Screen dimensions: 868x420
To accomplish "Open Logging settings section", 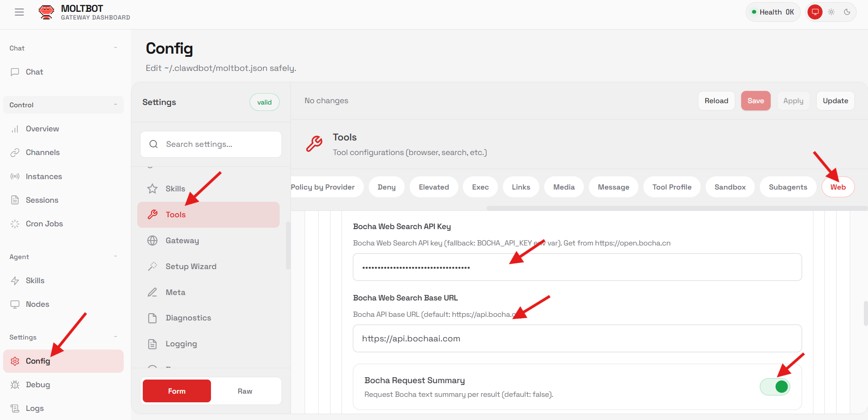I will click(x=208, y=344).
